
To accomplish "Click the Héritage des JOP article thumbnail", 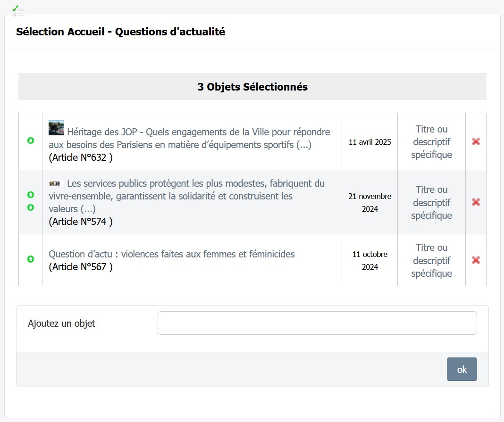I will 56,127.
